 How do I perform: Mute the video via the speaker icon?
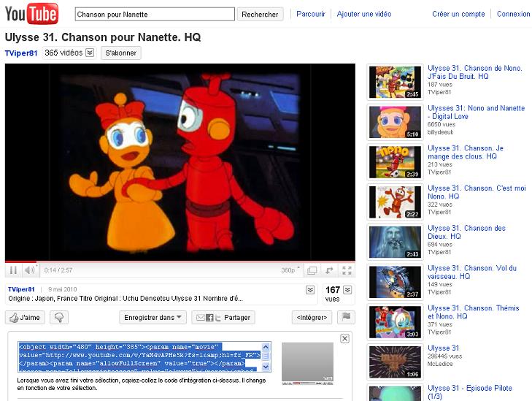[29, 270]
